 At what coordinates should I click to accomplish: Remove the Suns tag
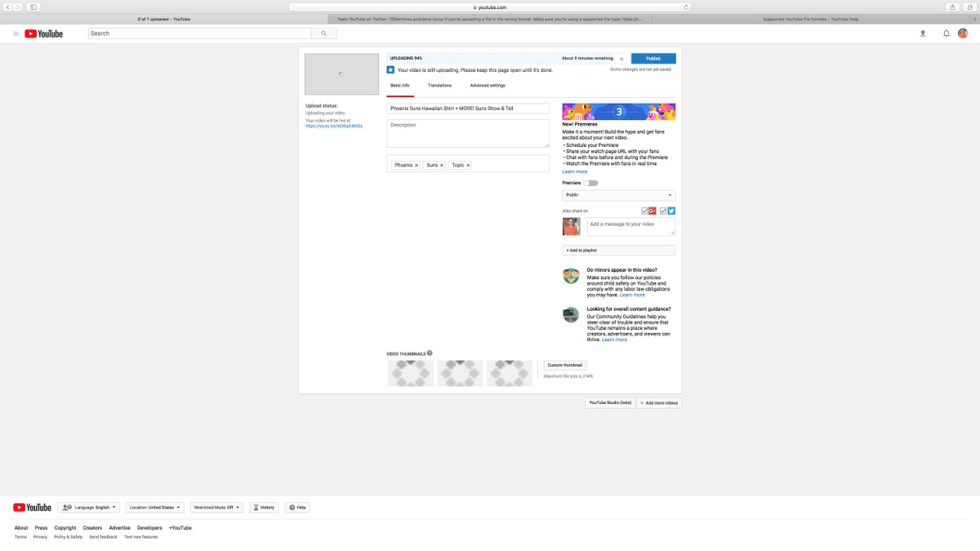pyautogui.click(x=442, y=165)
